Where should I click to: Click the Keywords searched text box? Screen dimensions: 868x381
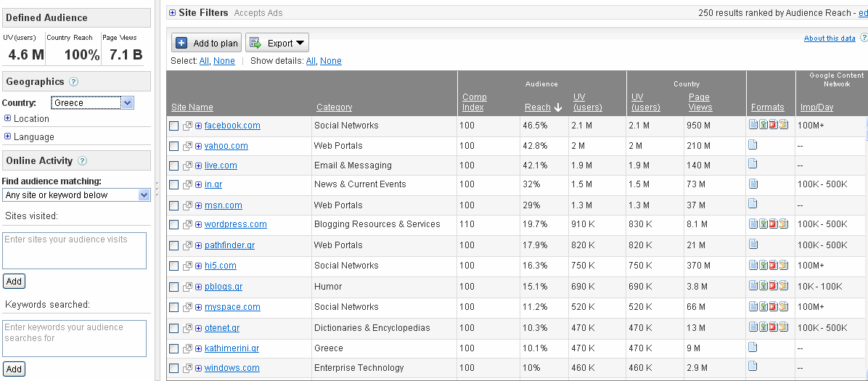pyautogui.click(x=74, y=338)
